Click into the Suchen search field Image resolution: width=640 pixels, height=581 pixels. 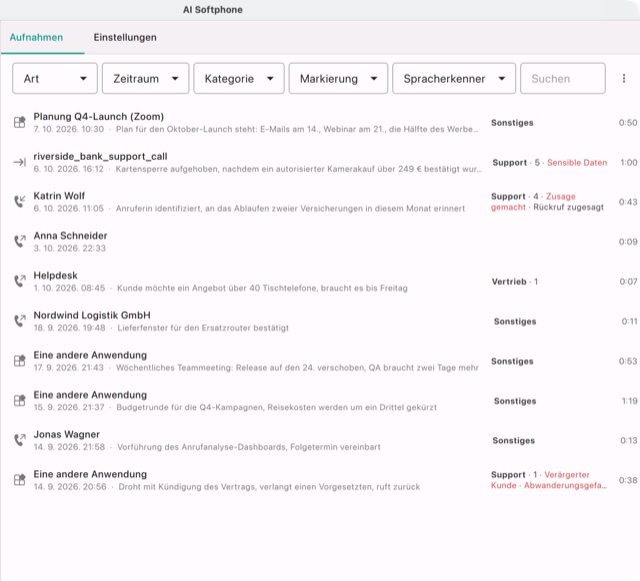click(x=562, y=78)
